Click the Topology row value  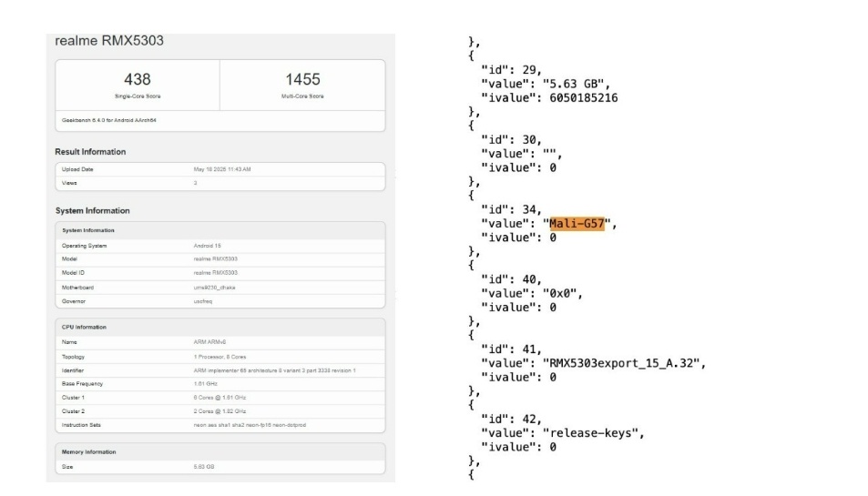(x=222, y=357)
